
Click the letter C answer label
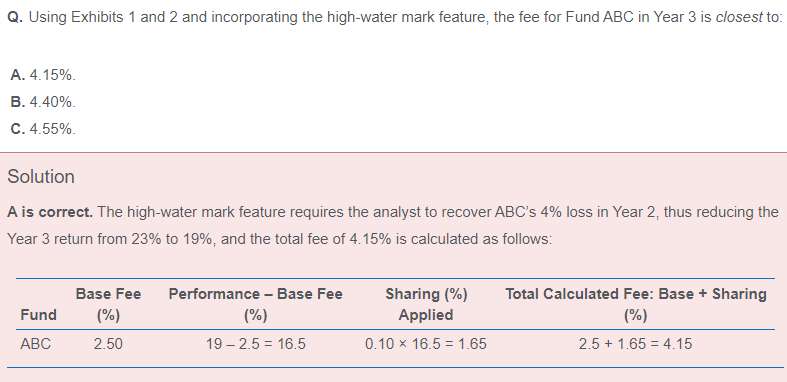17,130
